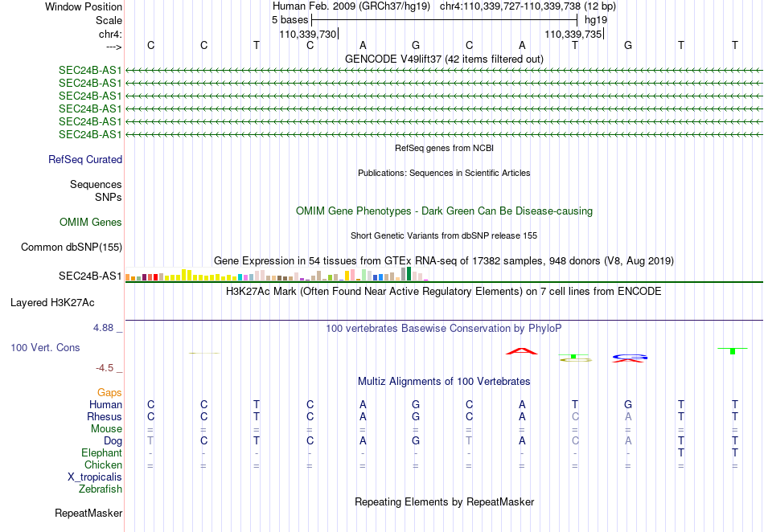Viewport: 764px width, 532px height.
Task: Click the 4.88 upper conservation scale value
Action: pyautogui.click(x=103, y=328)
